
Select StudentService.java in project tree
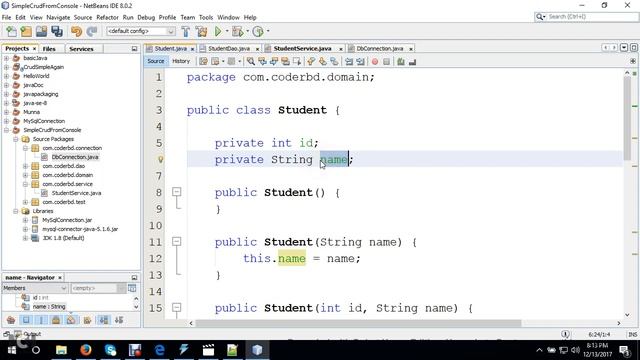point(76,193)
